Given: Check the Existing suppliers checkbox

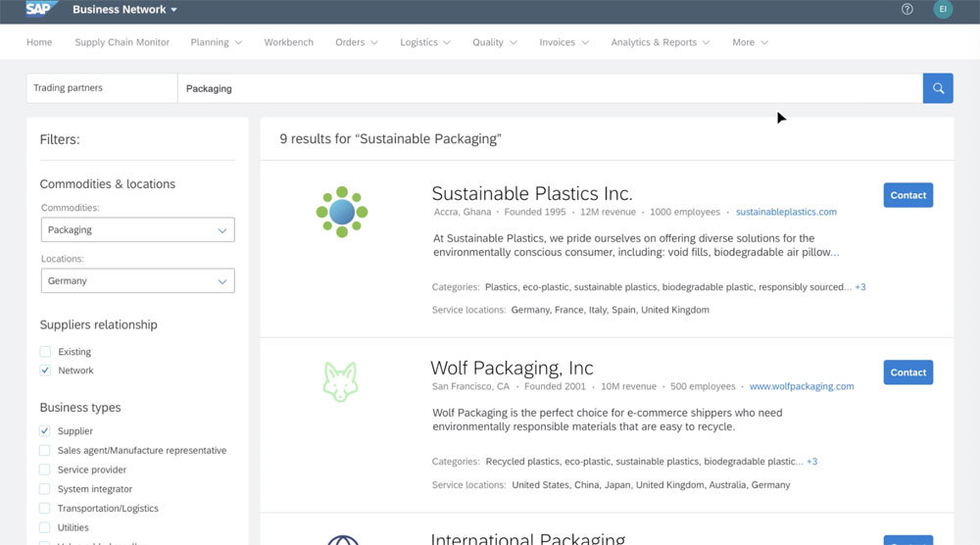Looking at the screenshot, I should coord(45,352).
